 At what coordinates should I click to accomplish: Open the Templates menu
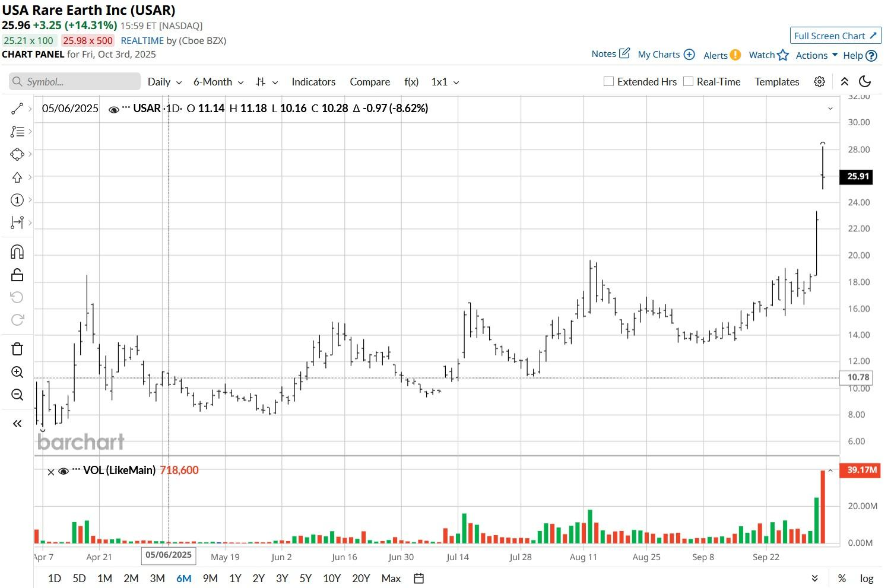pos(776,82)
